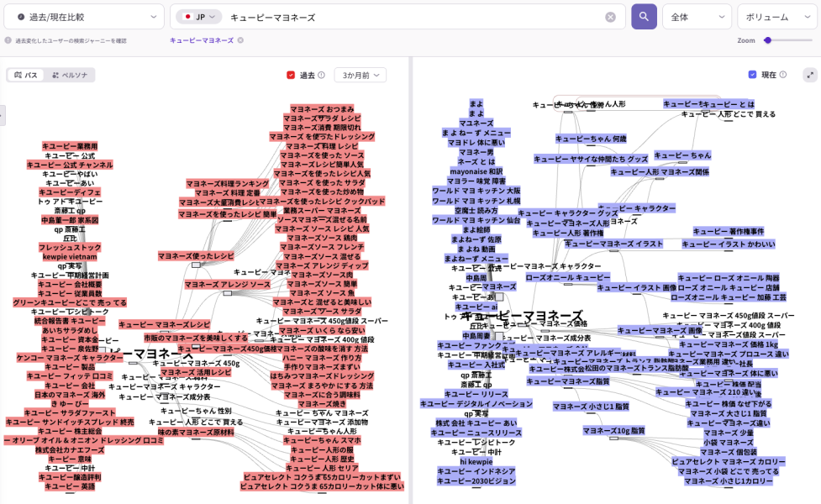Remove the キューピーマヨネーズ keyword tag via its × icon
Screen dimensions: 821x504
click(242, 38)
